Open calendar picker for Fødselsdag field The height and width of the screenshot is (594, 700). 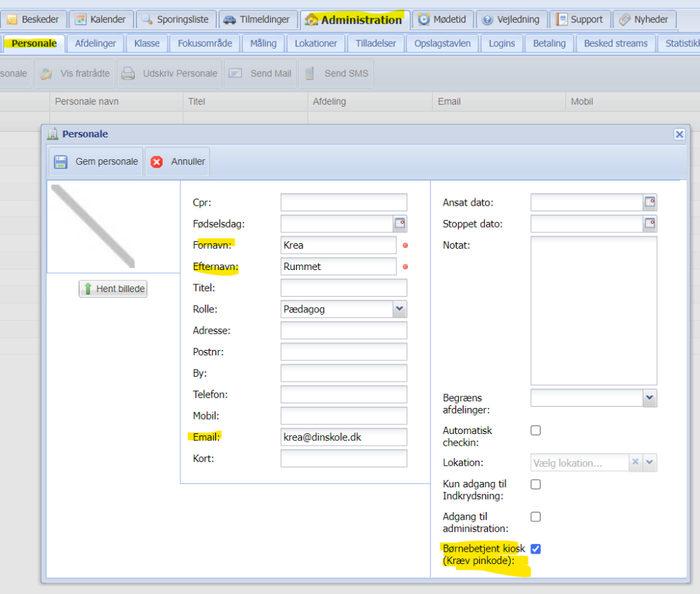(400, 224)
